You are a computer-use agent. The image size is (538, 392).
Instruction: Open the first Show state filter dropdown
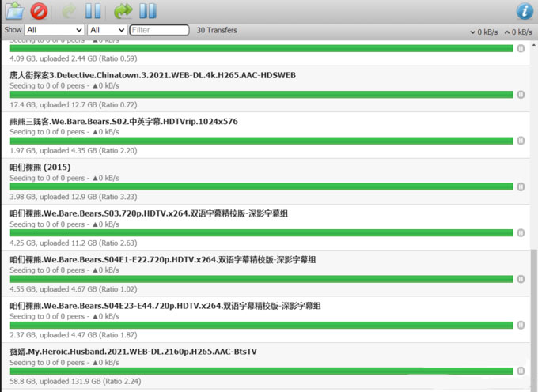tap(54, 30)
